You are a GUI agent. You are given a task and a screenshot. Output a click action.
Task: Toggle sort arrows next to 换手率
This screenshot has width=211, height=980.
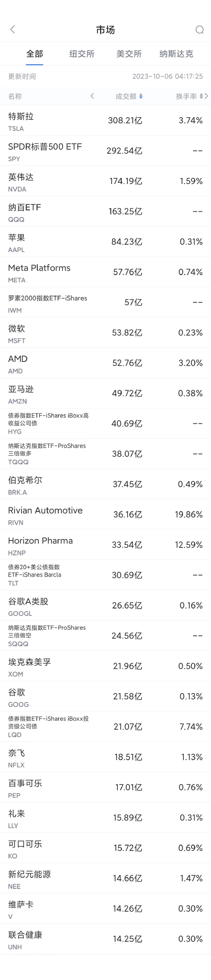[x=201, y=96]
